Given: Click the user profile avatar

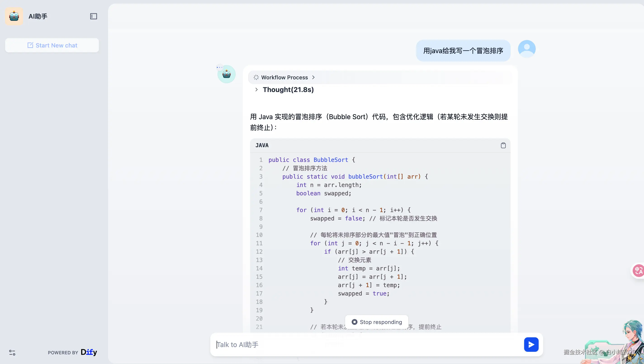Looking at the screenshot, I should [x=526, y=49].
